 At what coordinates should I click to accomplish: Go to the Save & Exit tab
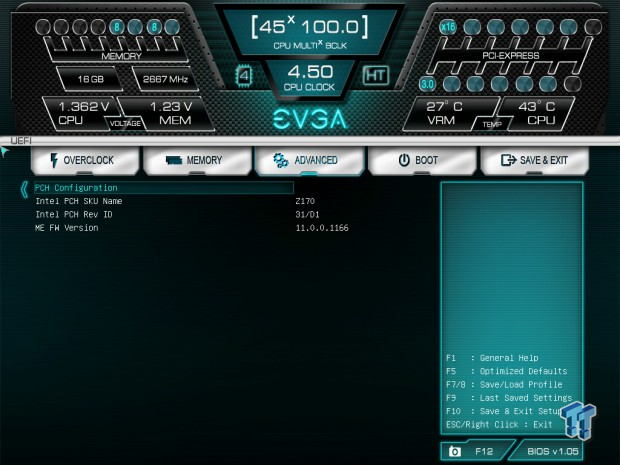535,160
